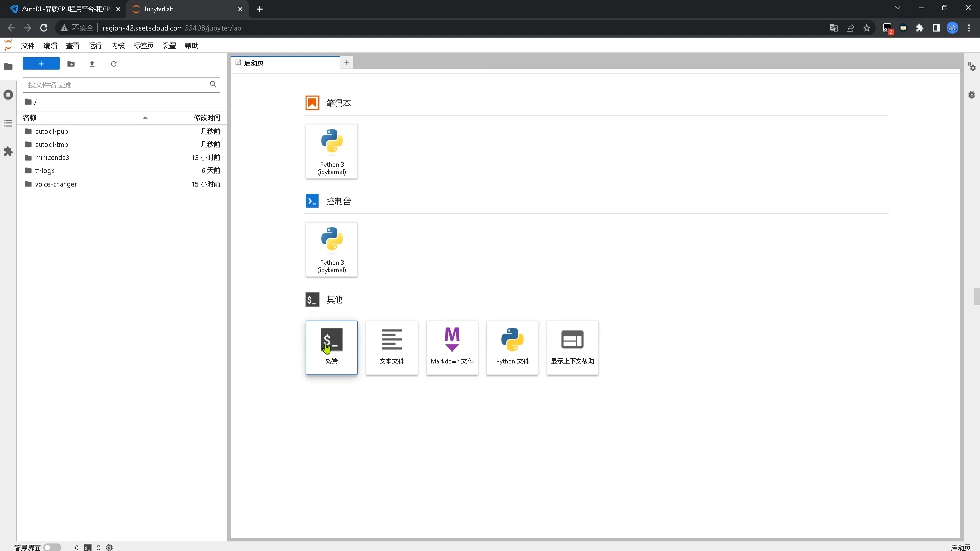This screenshot has width=980, height=551.
Task: Click the blue new launcher plus button
Action: pos(41,64)
